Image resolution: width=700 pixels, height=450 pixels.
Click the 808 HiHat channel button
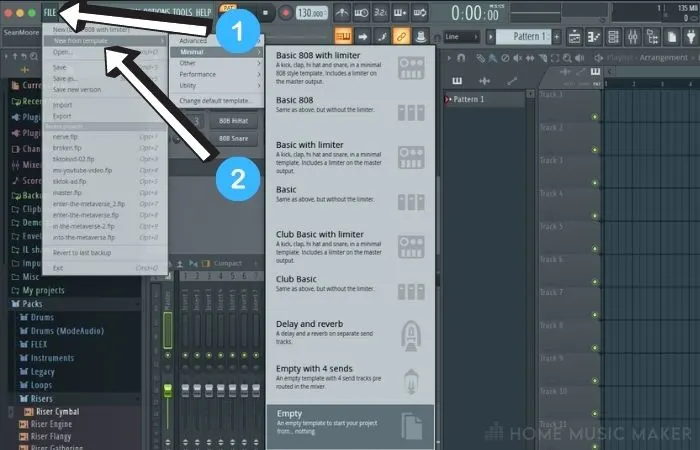click(x=233, y=121)
